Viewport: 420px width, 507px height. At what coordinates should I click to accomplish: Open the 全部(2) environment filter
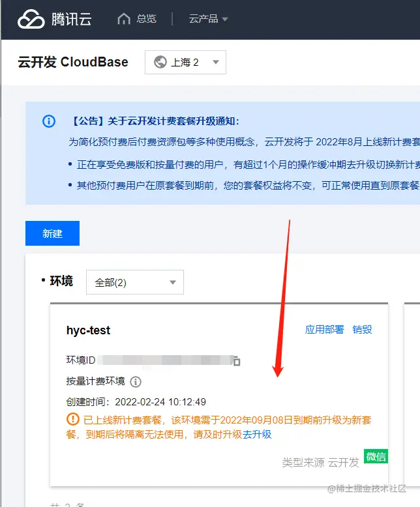(x=135, y=282)
